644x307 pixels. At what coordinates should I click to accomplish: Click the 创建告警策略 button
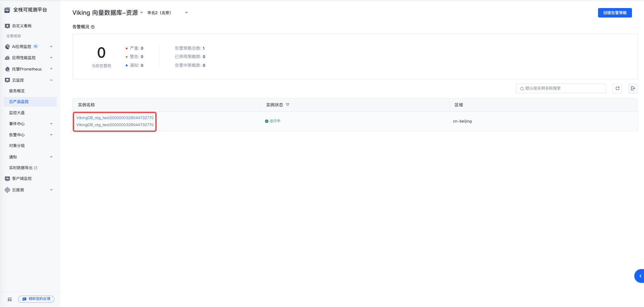coord(615,13)
